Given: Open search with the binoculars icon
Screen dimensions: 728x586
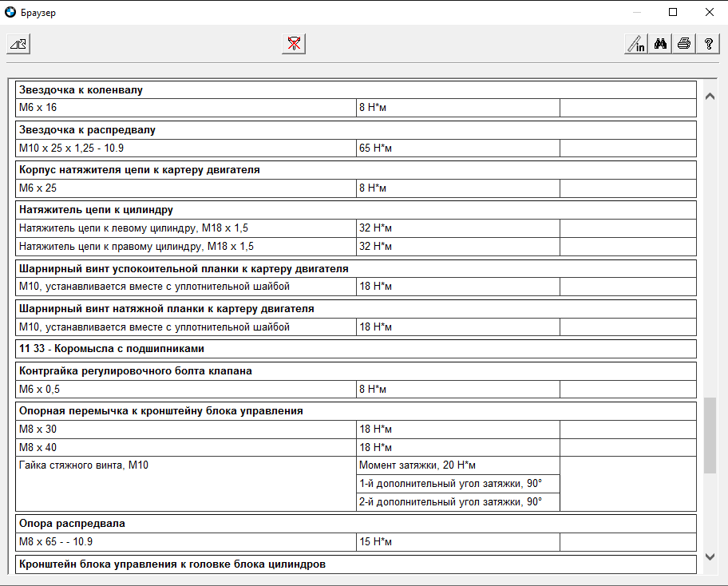Looking at the screenshot, I should [x=660, y=44].
